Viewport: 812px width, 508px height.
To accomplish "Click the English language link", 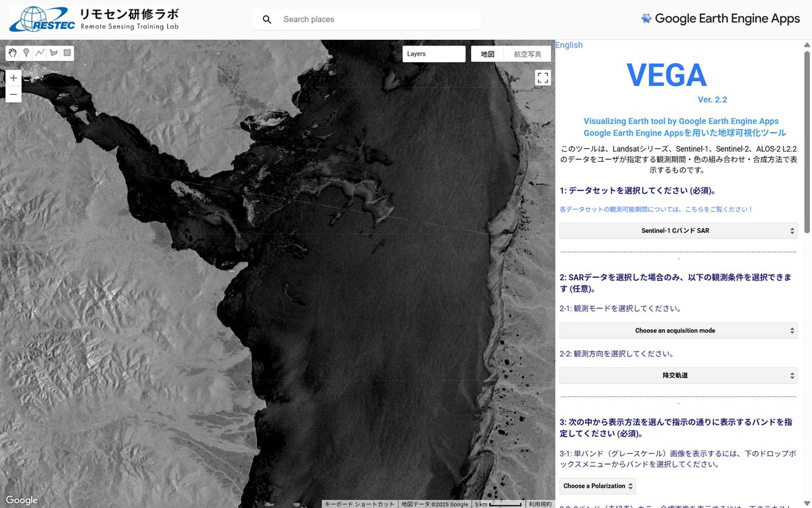I will point(569,45).
